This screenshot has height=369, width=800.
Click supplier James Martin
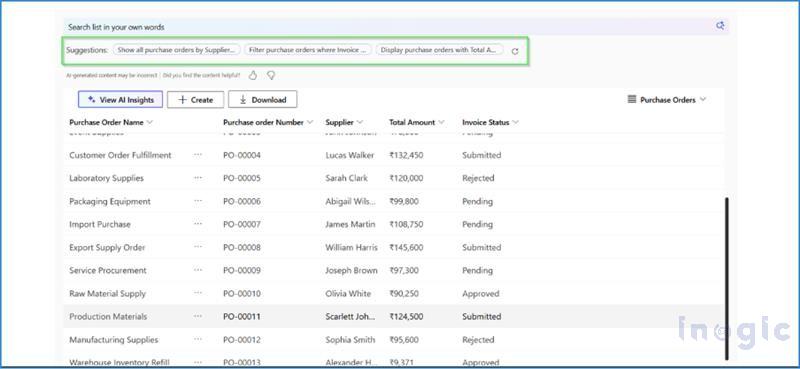pyautogui.click(x=350, y=224)
